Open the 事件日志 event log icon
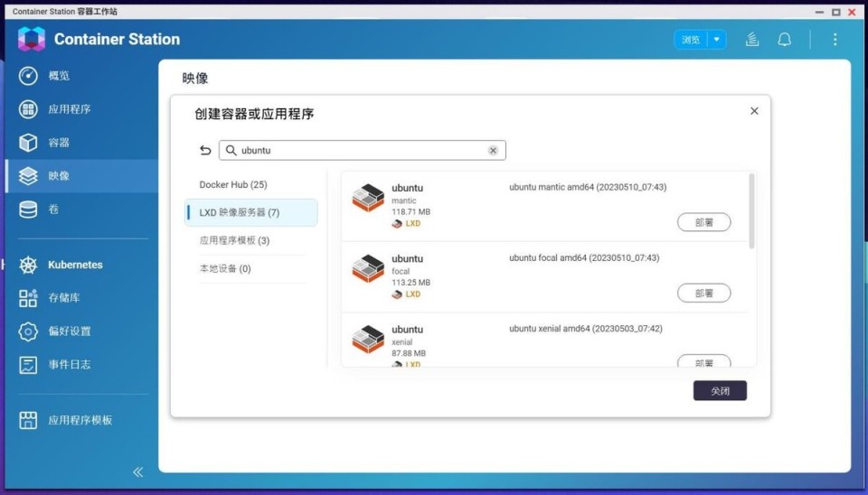The image size is (868, 495). pyautogui.click(x=28, y=364)
